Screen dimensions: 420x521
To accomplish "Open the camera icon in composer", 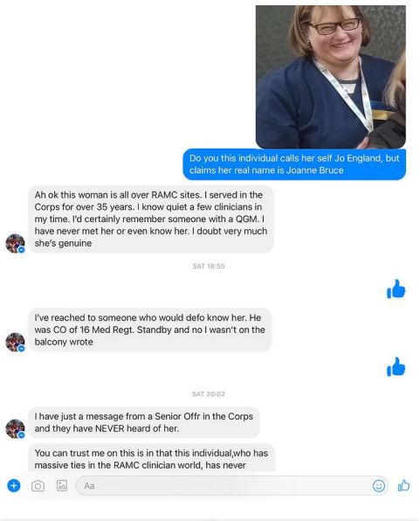I will click(38, 486).
